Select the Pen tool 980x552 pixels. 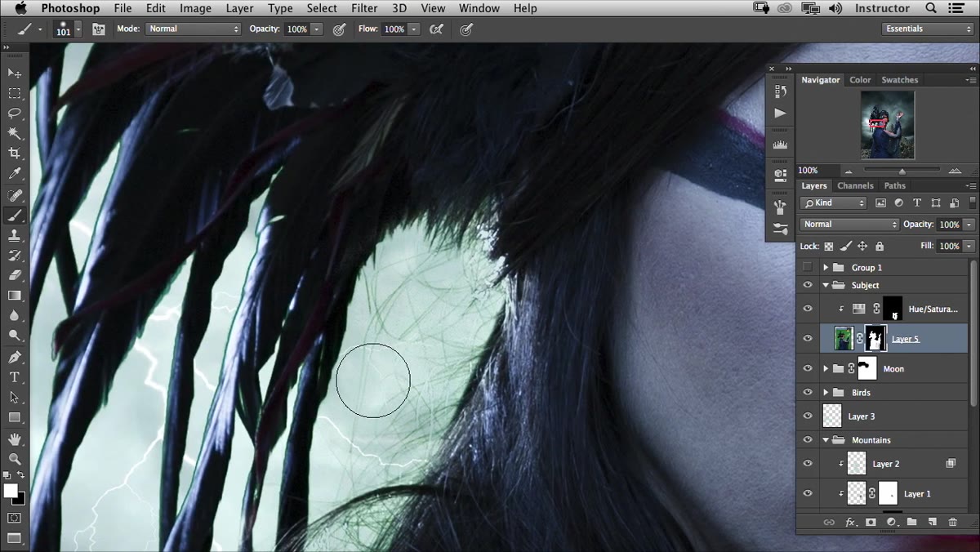[15, 358]
